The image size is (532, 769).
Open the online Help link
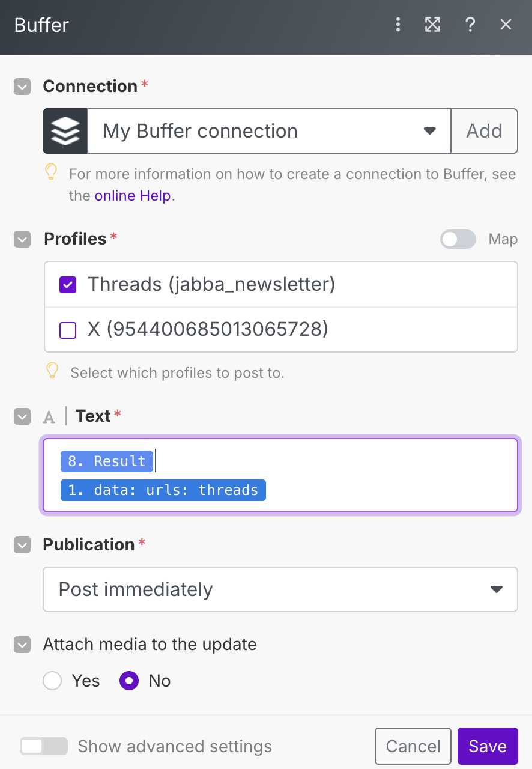coord(133,196)
